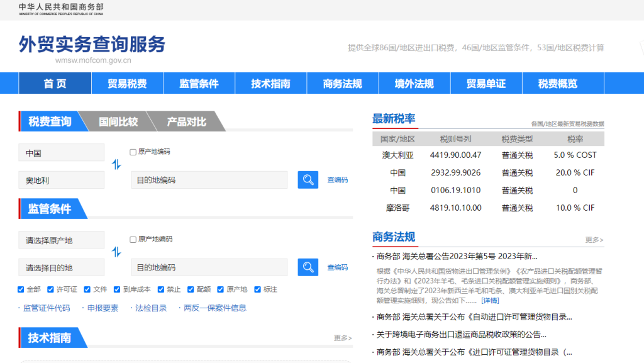Open 监管条件 in the navigation bar
644x363 pixels.
click(199, 84)
